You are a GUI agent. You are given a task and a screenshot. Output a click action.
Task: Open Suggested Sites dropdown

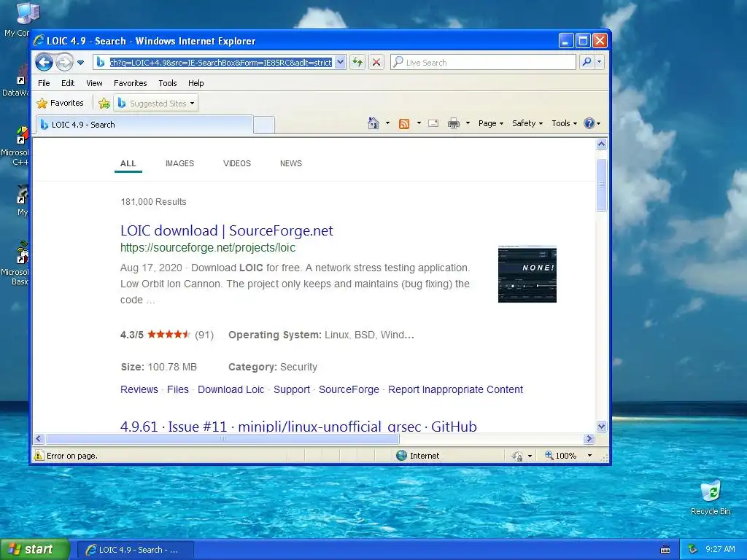tap(156, 103)
